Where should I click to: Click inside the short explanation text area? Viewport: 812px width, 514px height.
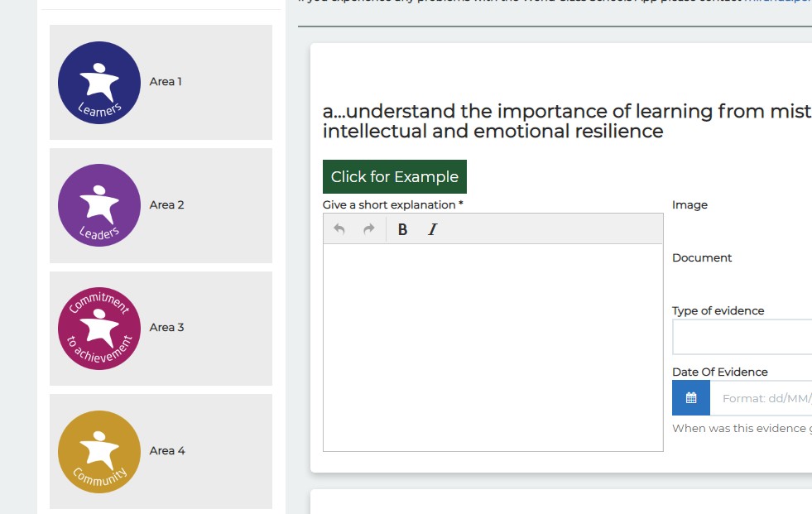(x=492, y=348)
